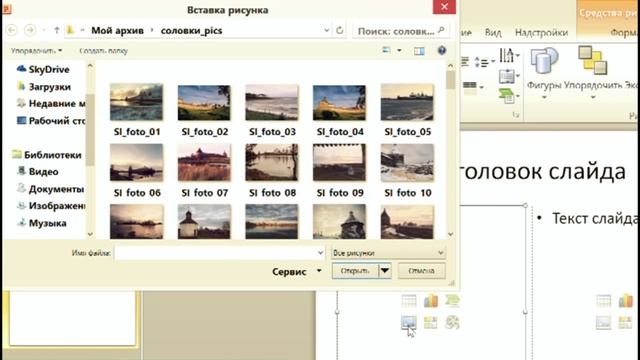Click the Упорядочить dropdown in dialog toolbar

(x=36, y=51)
